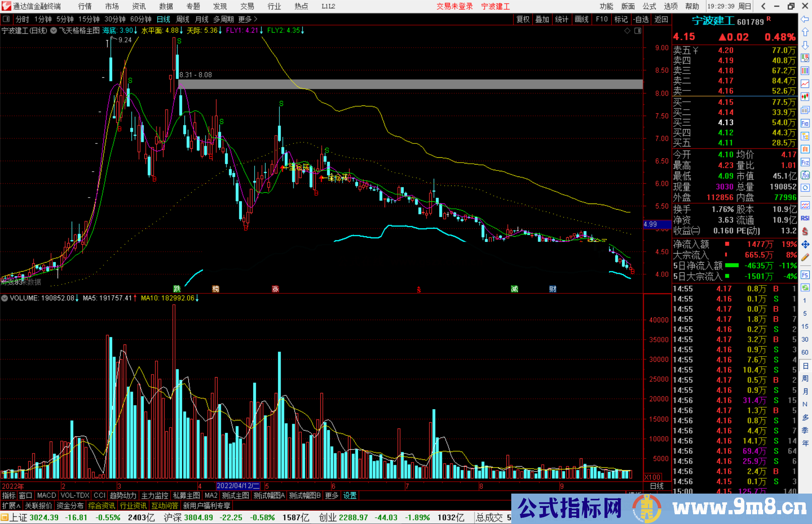The height and width of the screenshot is (524, 812).
Task: Click the left arrow icon in right sidebar
Action: [x=805, y=19]
